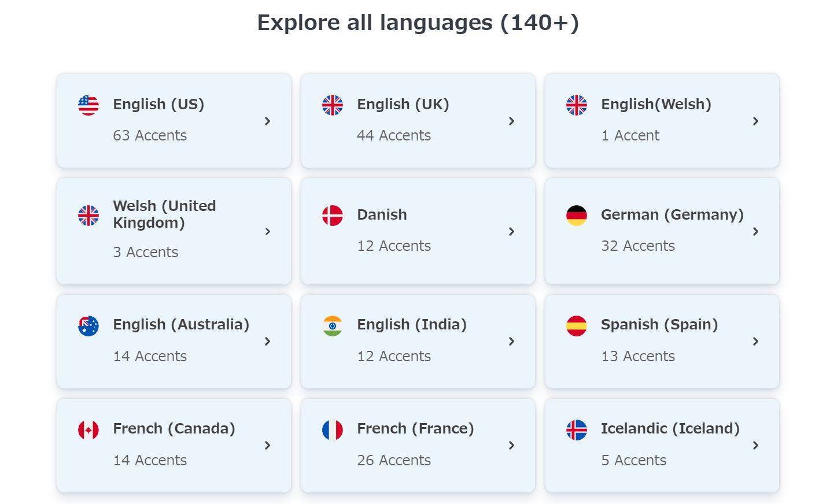Expand French (Canada) chevron arrow

[267, 445]
